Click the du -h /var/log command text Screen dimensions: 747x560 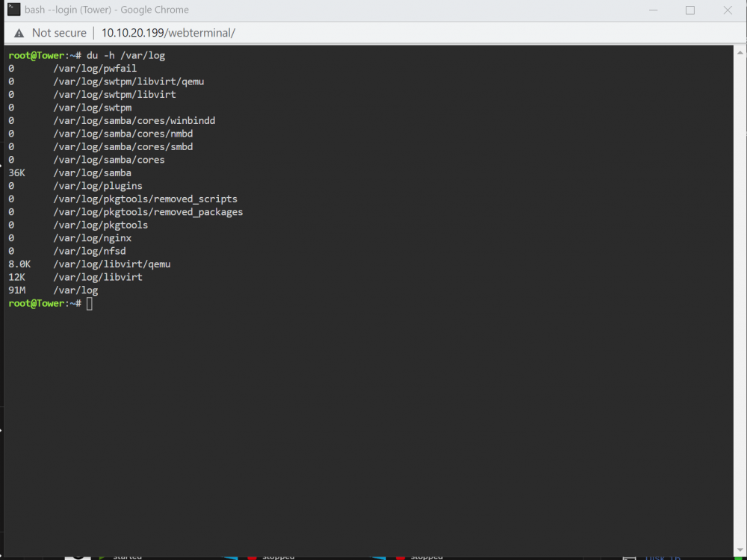click(x=125, y=55)
